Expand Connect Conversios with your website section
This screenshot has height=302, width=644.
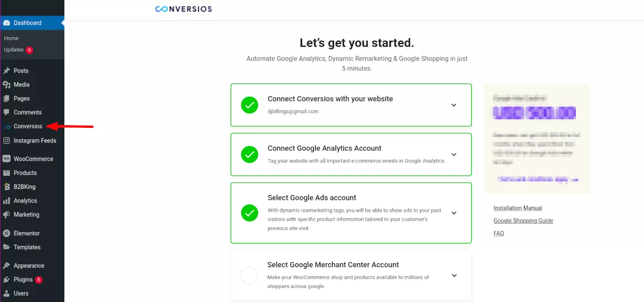click(454, 105)
